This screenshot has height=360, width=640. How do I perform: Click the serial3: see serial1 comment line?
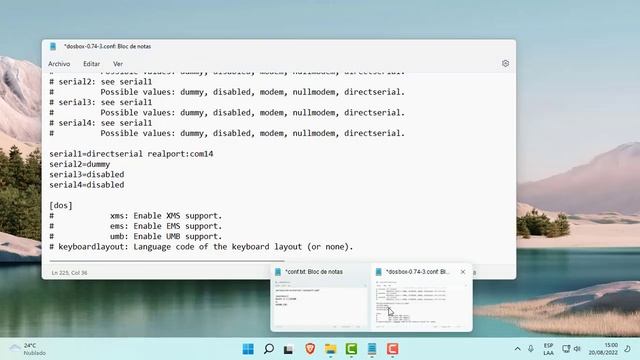[x=100, y=102]
